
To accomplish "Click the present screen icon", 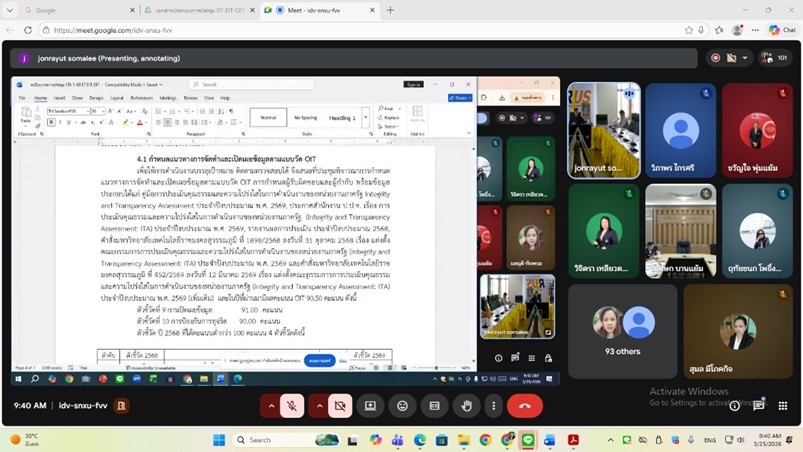I will coord(370,406).
